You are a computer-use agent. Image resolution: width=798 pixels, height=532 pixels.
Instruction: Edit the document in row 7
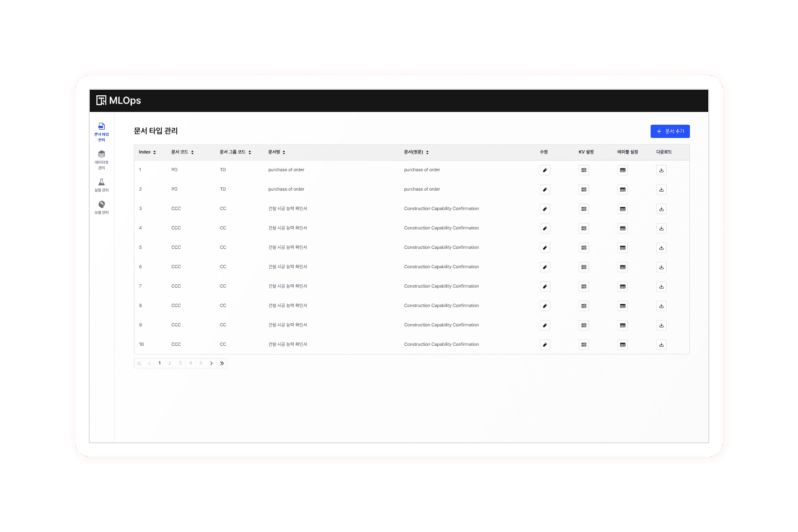pyautogui.click(x=545, y=287)
